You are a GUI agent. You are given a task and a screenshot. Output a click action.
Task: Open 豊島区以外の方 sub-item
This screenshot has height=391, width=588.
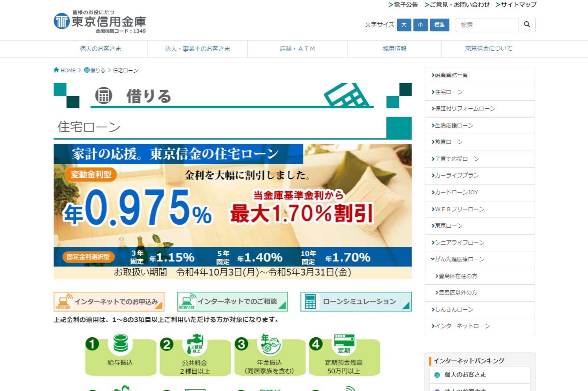tap(480, 293)
